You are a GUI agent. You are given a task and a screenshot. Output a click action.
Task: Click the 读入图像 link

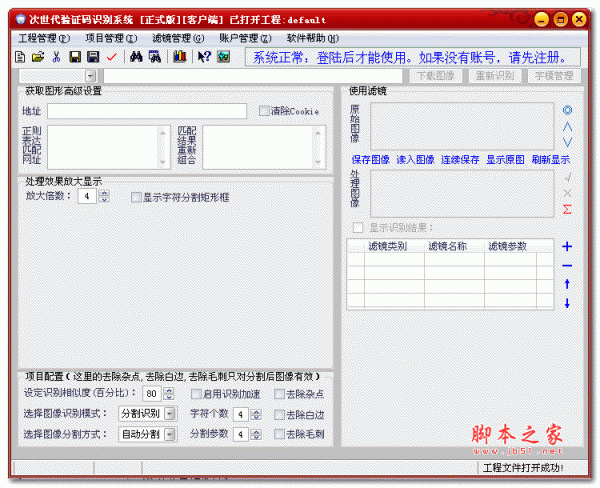point(415,160)
